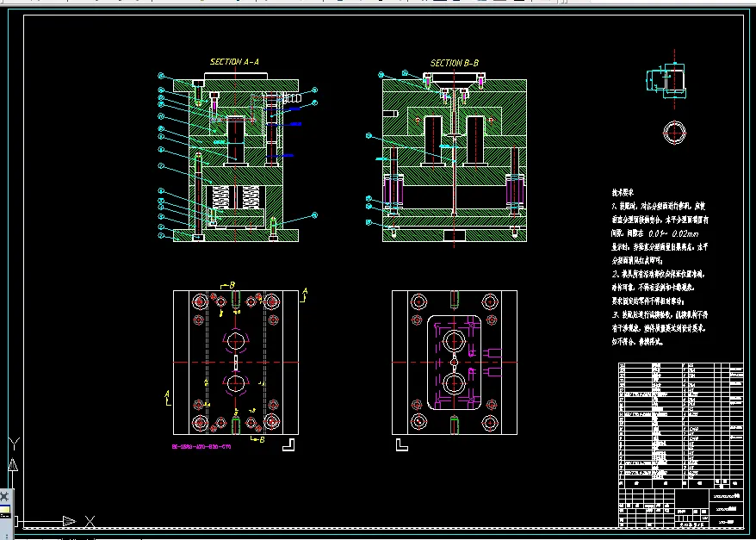Select the 技术要求 technical requirements heading
Image resolution: width=756 pixels, height=540 pixels.
pyautogui.click(x=623, y=193)
